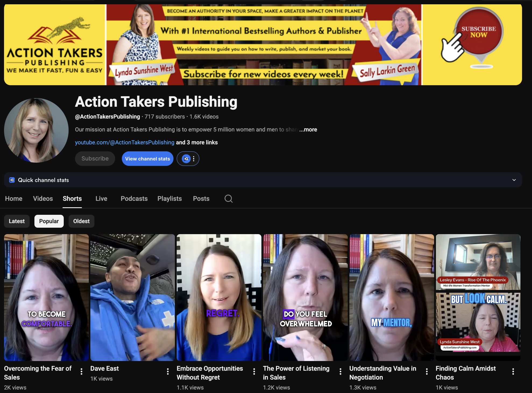Screen dimensions: 532x393
Task: Open the vidIQ channel options button
Action: [188, 159]
